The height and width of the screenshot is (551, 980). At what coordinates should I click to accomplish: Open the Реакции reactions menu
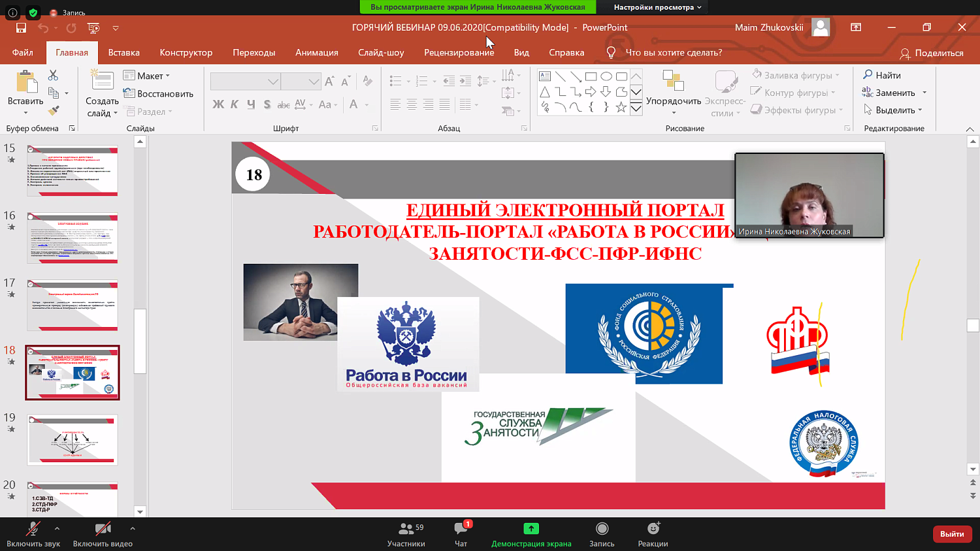pyautogui.click(x=653, y=534)
